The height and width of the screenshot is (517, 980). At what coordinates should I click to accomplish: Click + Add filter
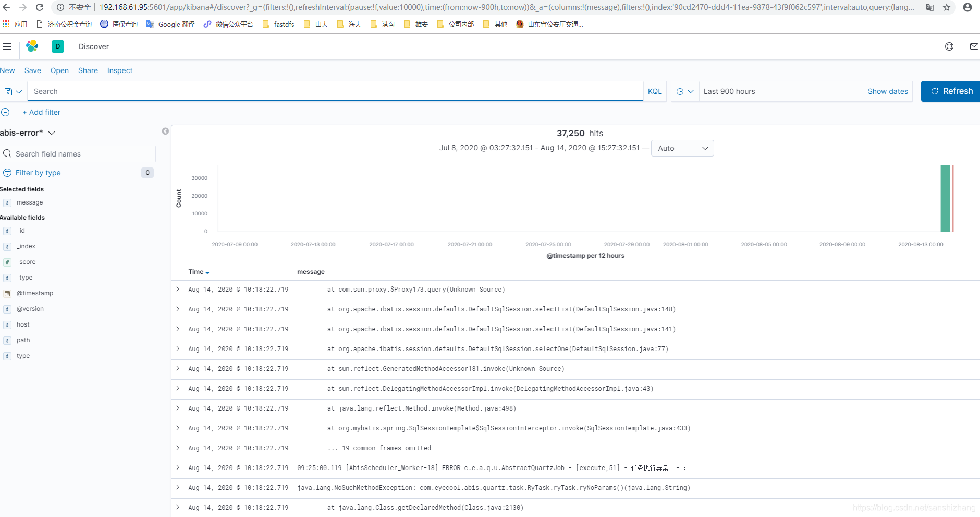[41, 112]
